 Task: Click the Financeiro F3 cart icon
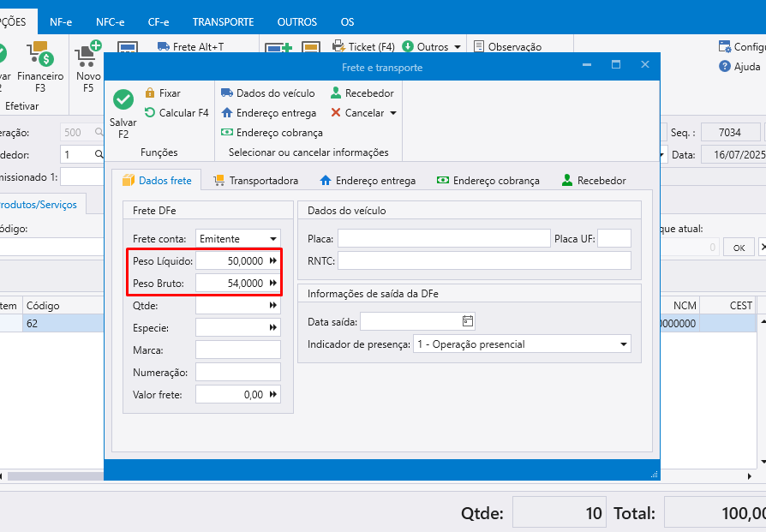[x=40, y=53]
